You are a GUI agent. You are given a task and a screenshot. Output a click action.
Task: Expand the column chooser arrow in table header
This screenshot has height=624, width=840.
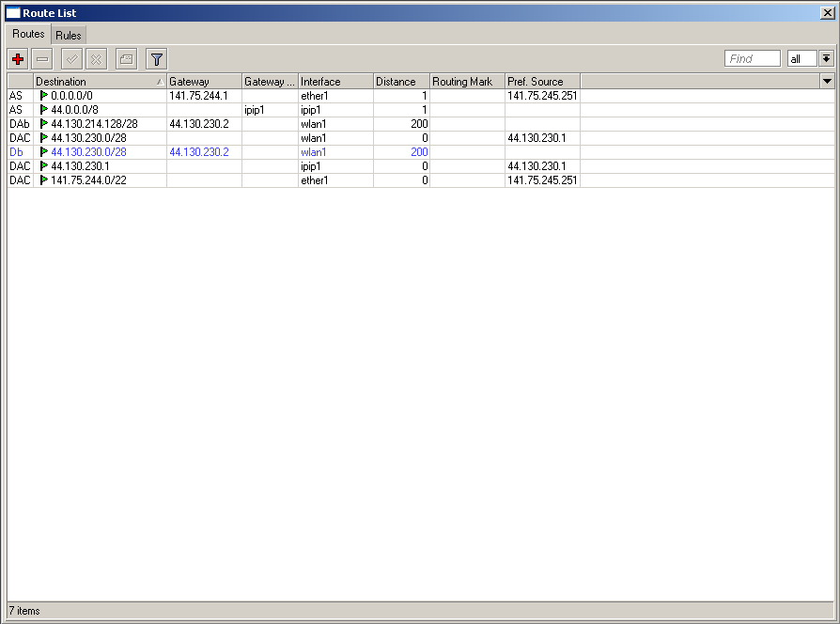click(x=827, y=82)
